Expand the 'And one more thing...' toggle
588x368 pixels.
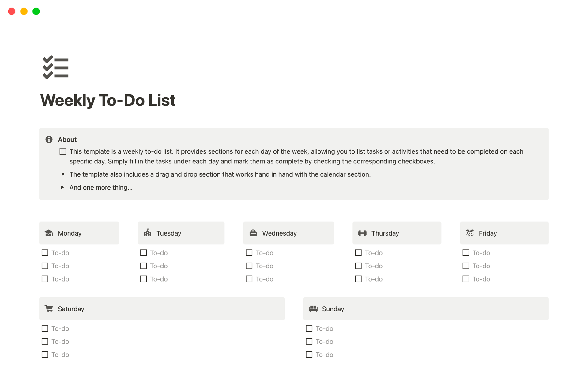62,187
